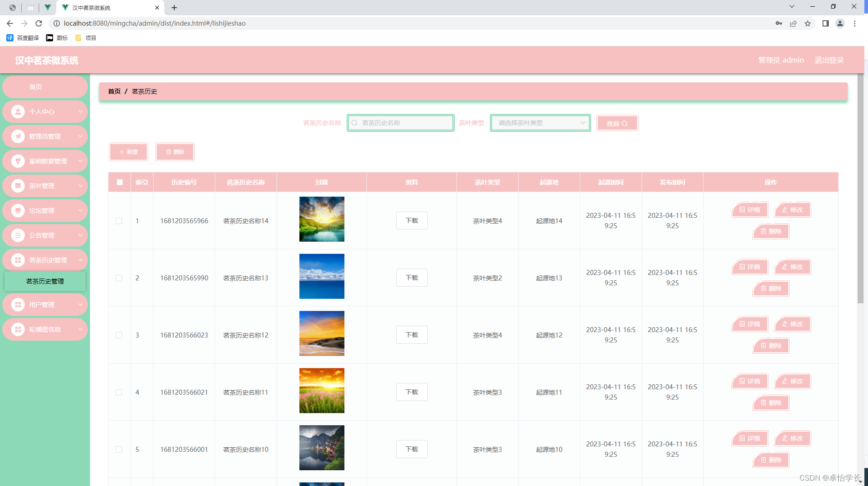Click the 公告管理 sidebar icon
868x486 pixels.
click(x=18, y=235)
